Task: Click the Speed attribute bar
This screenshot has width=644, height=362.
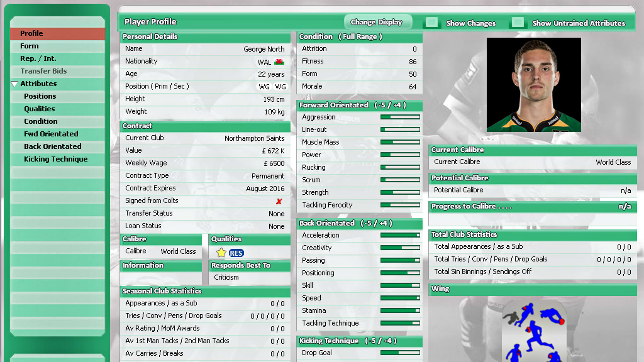Action: point(400,298)
